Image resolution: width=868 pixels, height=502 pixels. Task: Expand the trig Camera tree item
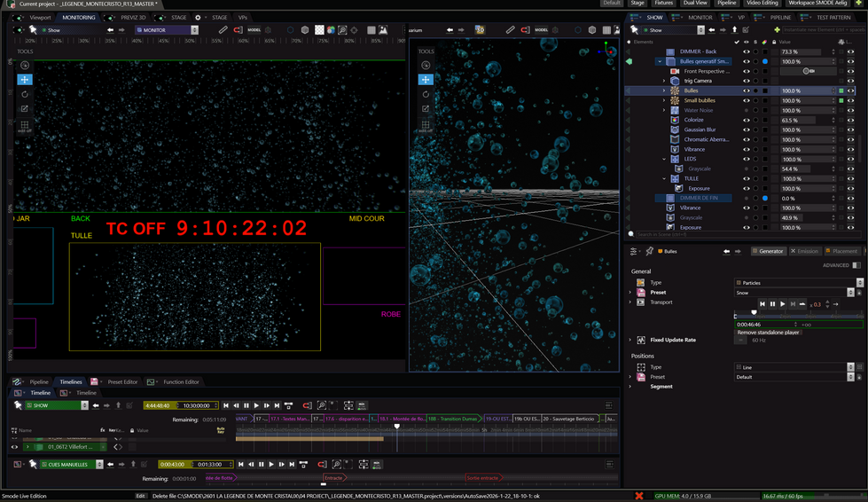(x=664, y=81)
